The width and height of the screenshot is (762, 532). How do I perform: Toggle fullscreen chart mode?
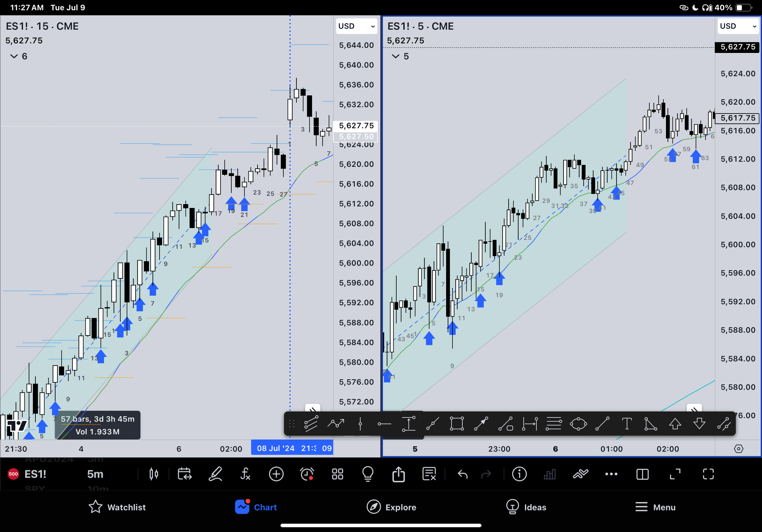tap(708, 474)
